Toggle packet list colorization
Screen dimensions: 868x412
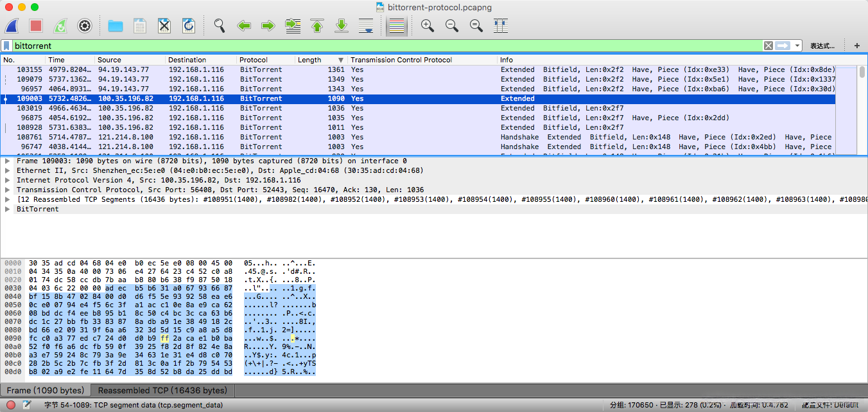[x=397, y=26]
